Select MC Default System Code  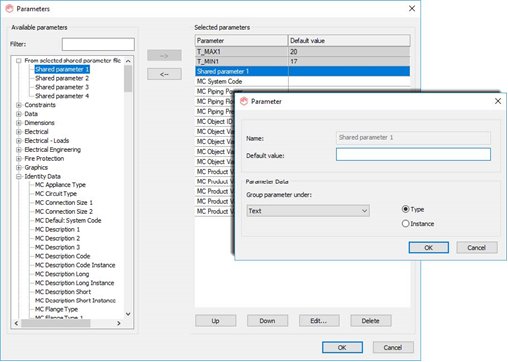[x=68, y=221]
